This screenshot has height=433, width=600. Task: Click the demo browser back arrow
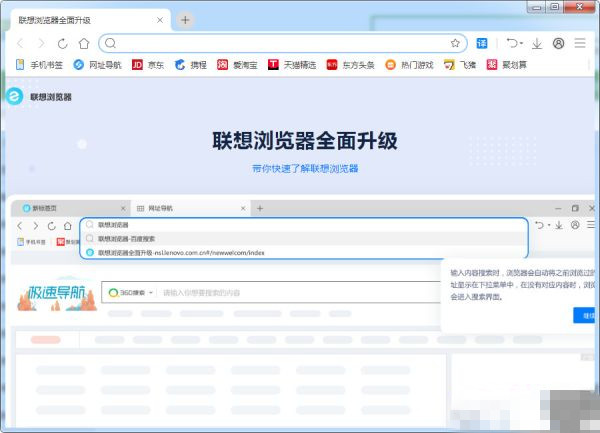tap(20, 226)
